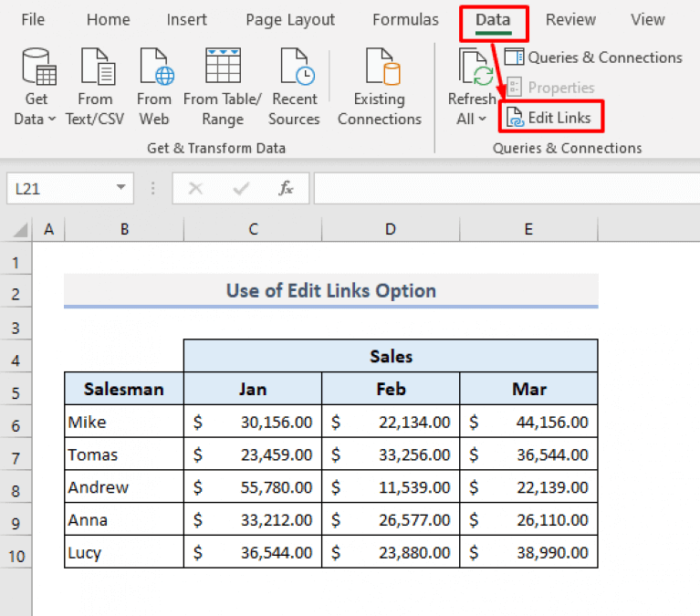This screenshot has height=616, width=700.
Task: Select the cell containing Andrew
Action: pyautogui.click(x=123, y=487)
